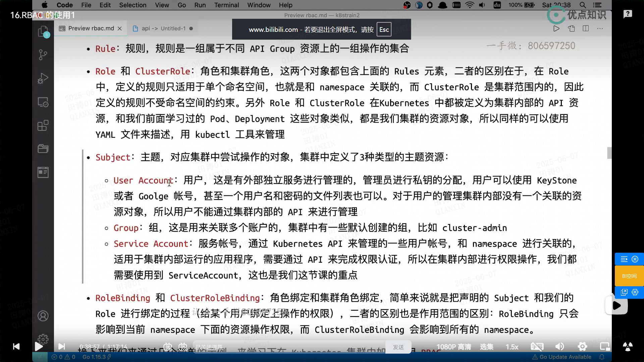
Task: Open the Explorer icon in activity bar
Action: 43,32
